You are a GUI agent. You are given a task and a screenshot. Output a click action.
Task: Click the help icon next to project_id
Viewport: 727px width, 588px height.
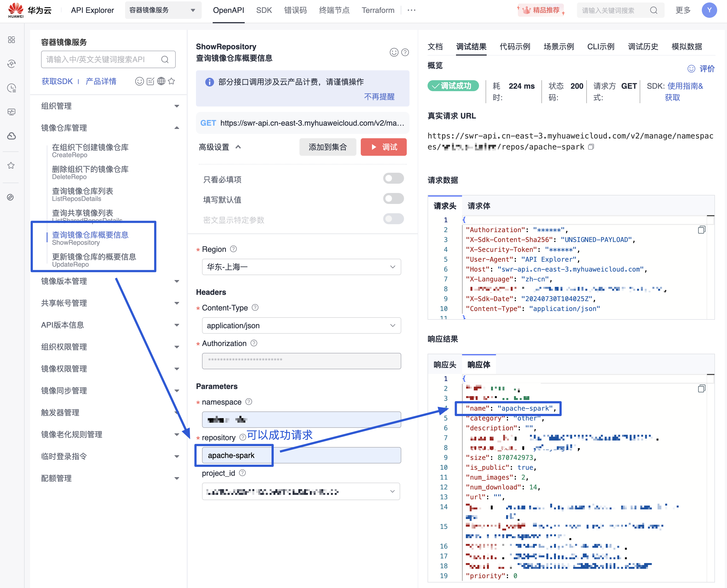click(243, 473)
